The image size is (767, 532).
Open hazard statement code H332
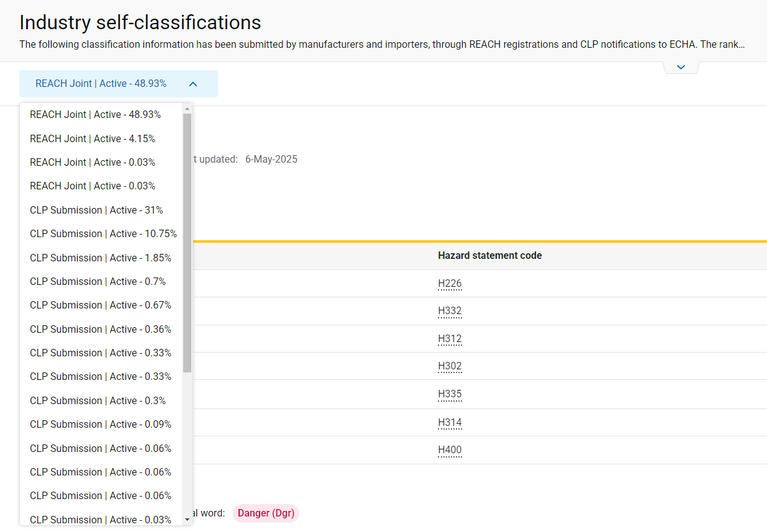[450, 311]
